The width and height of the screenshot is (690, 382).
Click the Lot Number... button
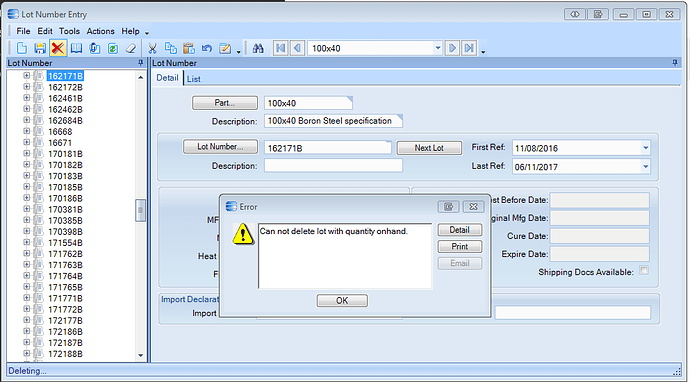click(x=220, y=147)
